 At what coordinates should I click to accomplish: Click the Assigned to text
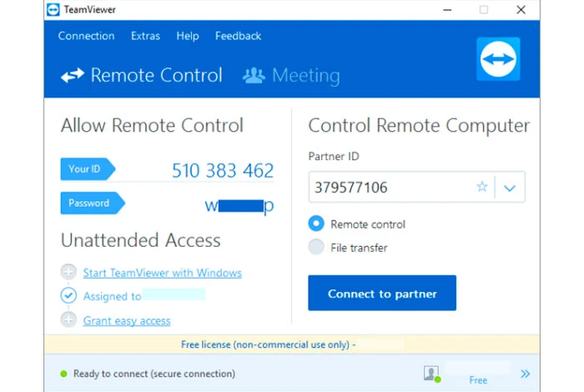112,296
